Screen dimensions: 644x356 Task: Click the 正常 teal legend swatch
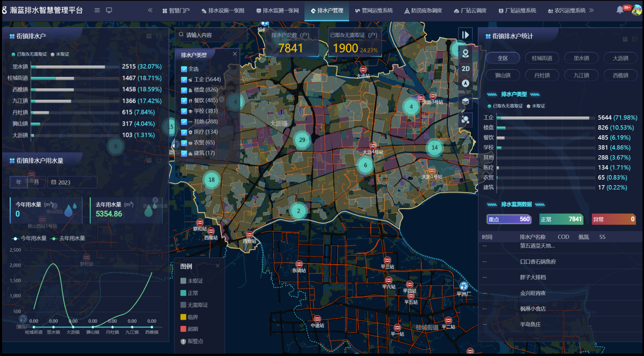[183, 293]
